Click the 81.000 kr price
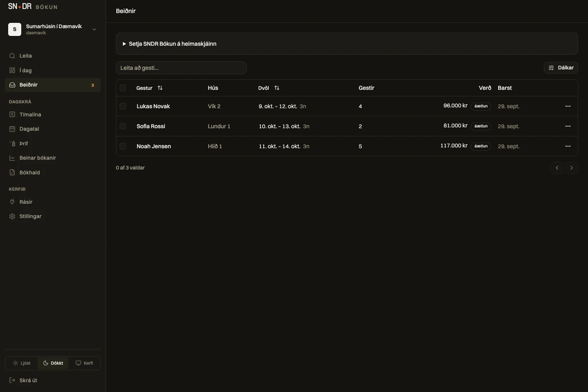The width and height of the screenshot is (588, 392). coord(455,126)
